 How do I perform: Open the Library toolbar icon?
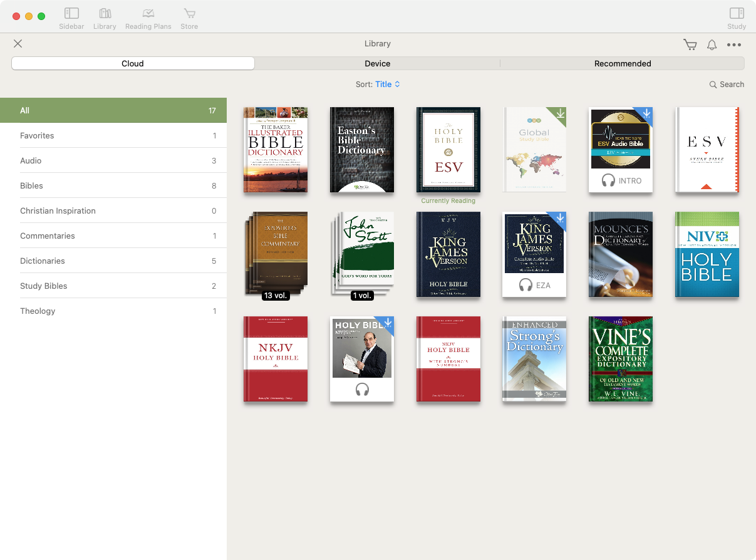(105, 13)
